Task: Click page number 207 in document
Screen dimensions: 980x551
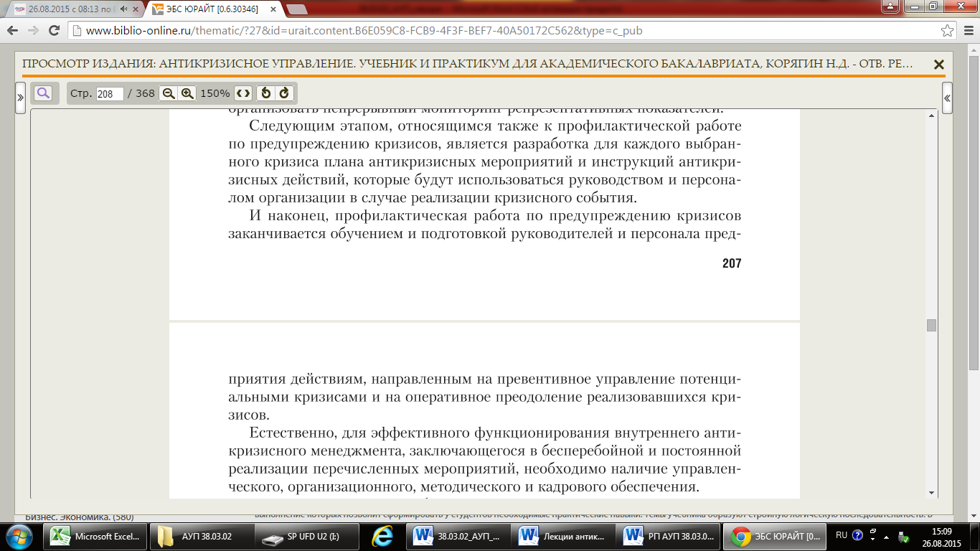Action: coord(731,263)
